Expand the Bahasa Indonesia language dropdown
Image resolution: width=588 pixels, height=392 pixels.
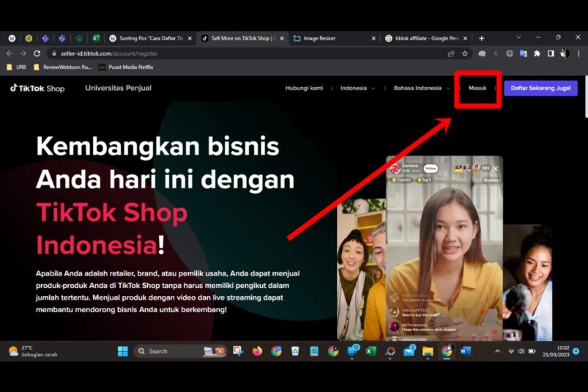coord(422,88)
